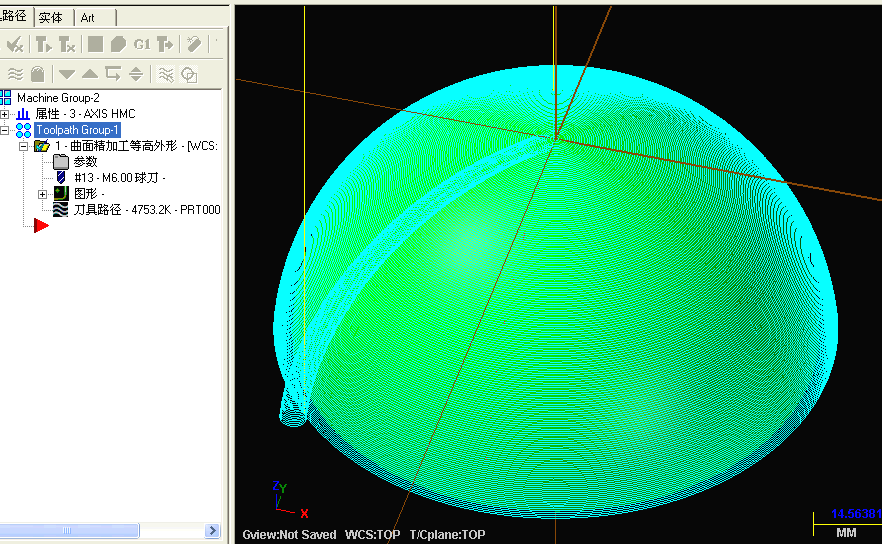
Task: Open the 参数 parameters folder icon
Action: 61,162
